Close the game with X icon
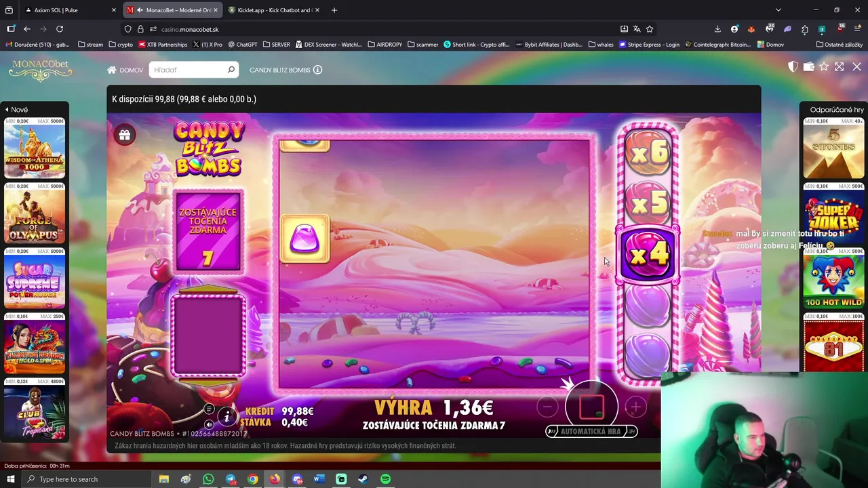The height and width of the screenshot is (488, 868). 856,66
